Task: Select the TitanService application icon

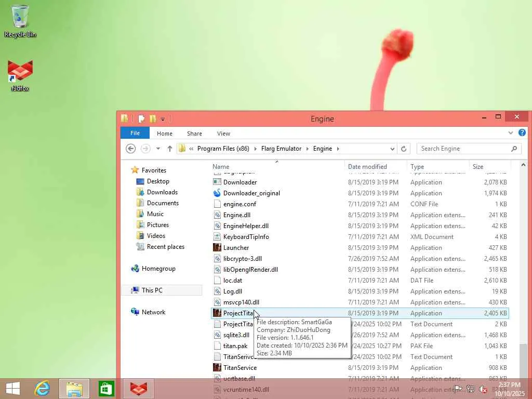Action: (217, 367)
